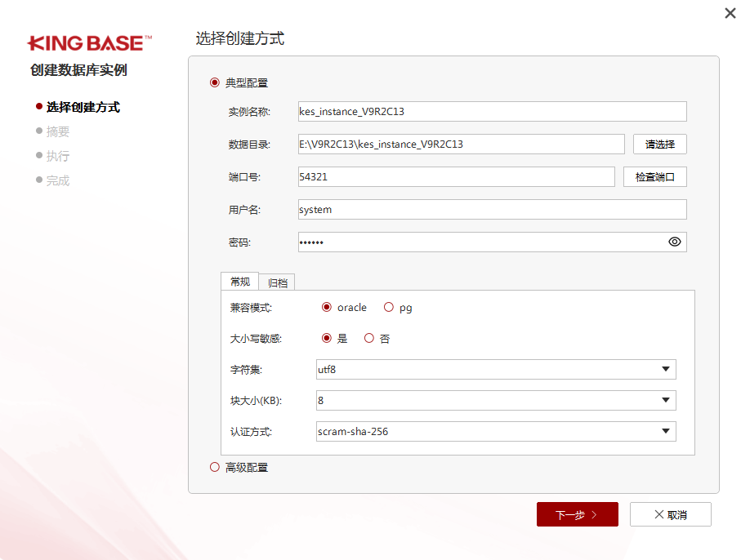This screenshot has width=741, height=560.
Task: Close the installer dialog window
Action: 730,12
